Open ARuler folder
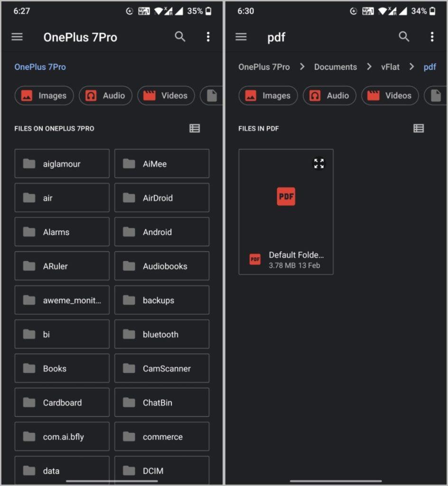The image size is (448, 486). 62,266
